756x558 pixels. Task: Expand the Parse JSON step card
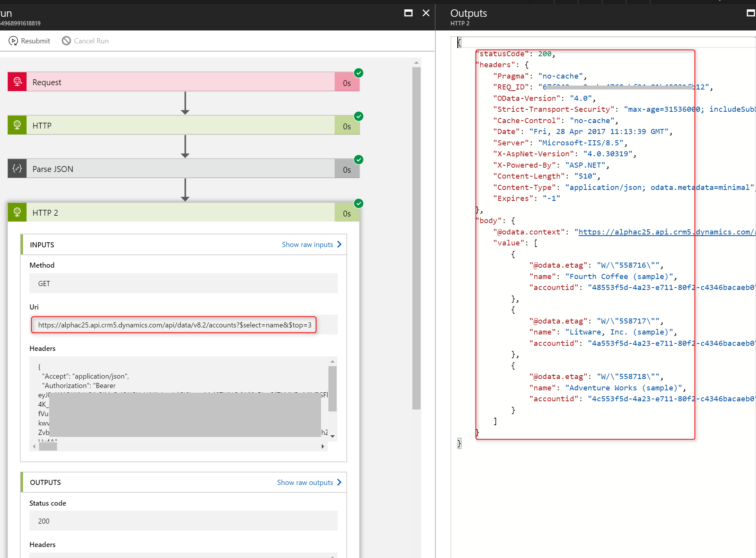(x=180, y=169)
